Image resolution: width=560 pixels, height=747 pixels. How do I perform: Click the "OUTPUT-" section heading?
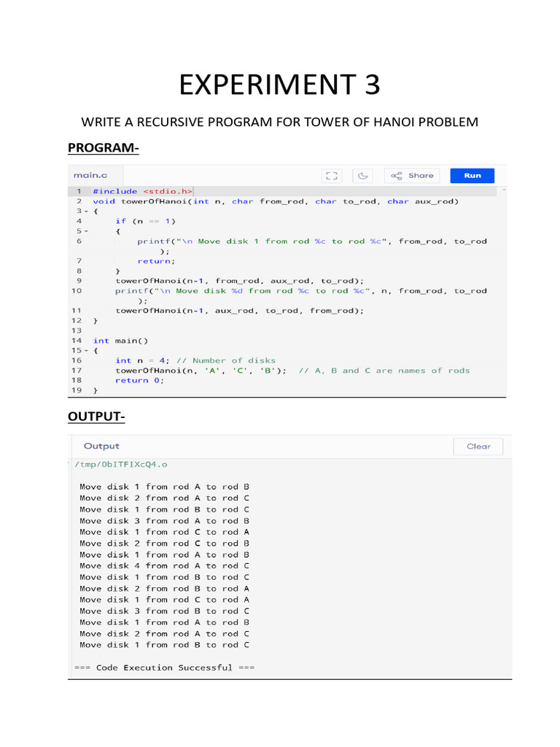(x=96, y=417)
